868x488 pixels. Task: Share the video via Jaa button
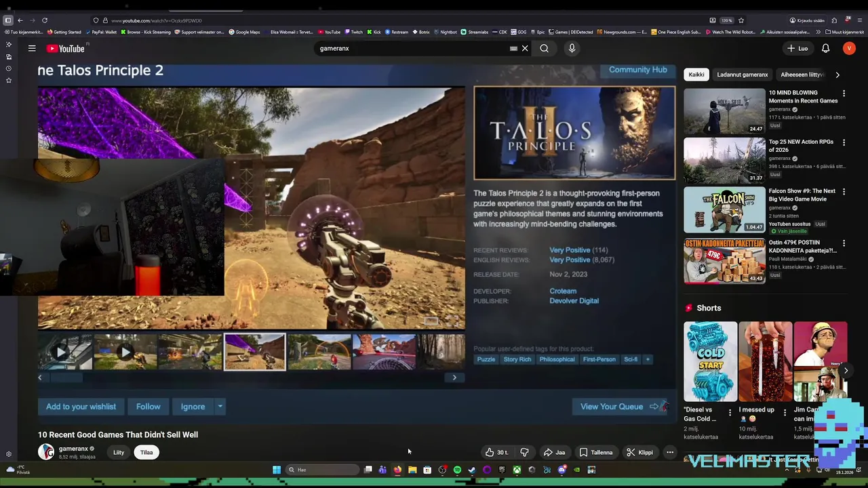[554, 452]
